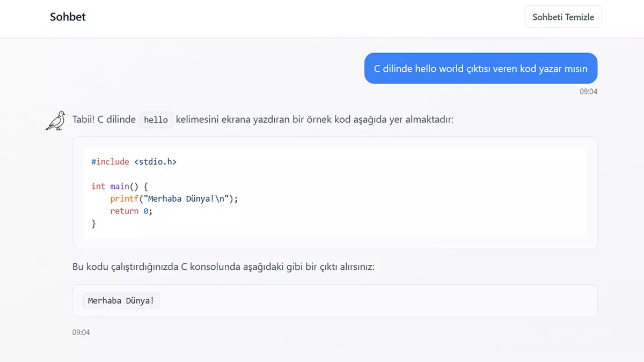Click empty area of the output box
644x362 pixels.
tap(376, 301)
